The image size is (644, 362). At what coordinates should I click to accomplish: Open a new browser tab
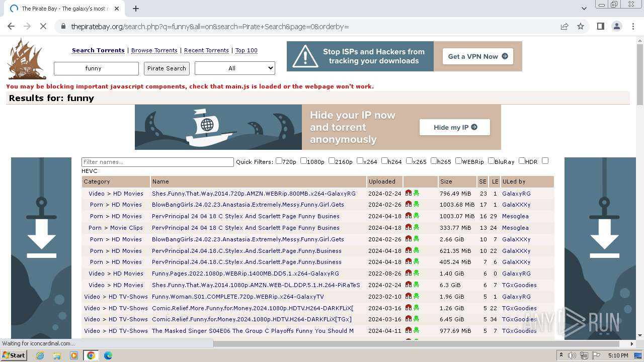pyautogui.click(x=136, y=9)
